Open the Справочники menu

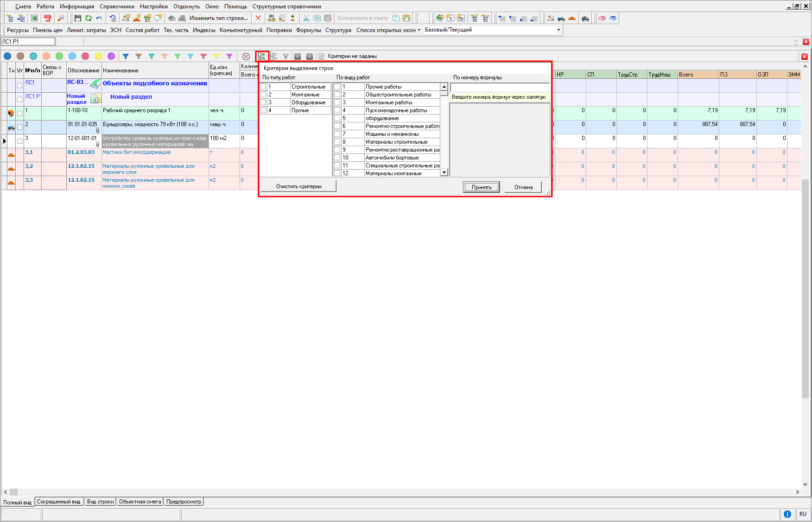click(117, 6)
